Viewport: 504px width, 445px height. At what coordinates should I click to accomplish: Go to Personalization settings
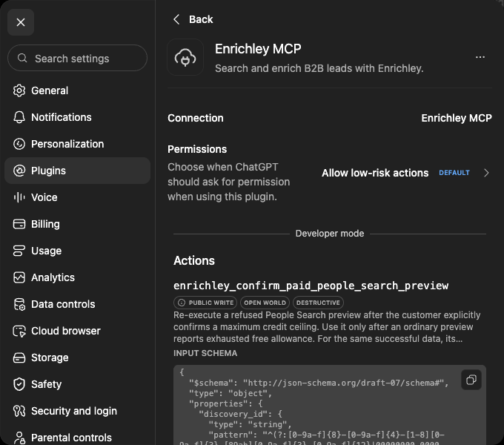(78, 144)
